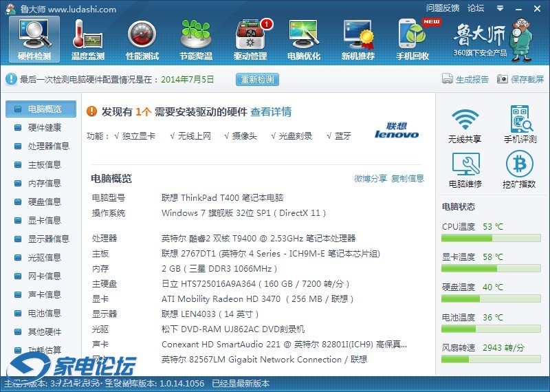Open the 温度监测 temperature monitor tool
Screen dimensions: 550x392
point(88,39)
